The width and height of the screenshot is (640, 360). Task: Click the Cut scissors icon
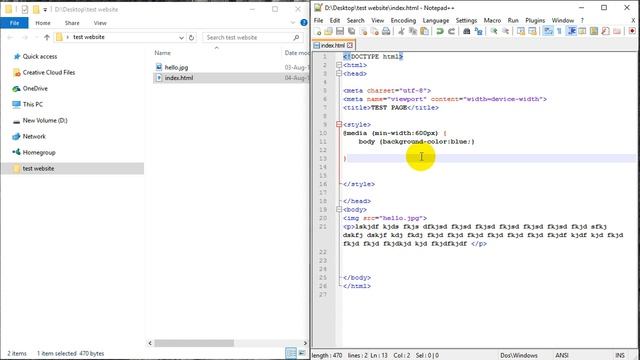pyautogui.click(x=401, y=31)
